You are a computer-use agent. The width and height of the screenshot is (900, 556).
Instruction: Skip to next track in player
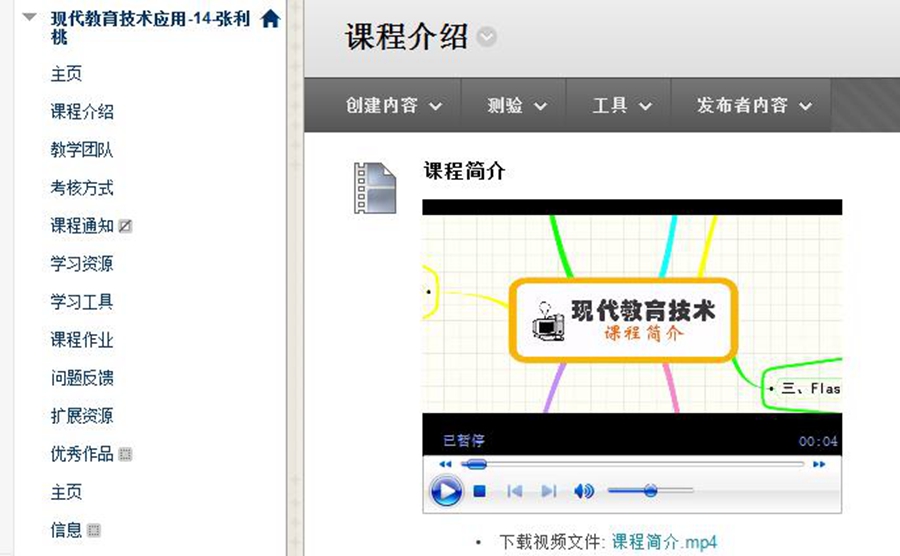click(549, 491)
